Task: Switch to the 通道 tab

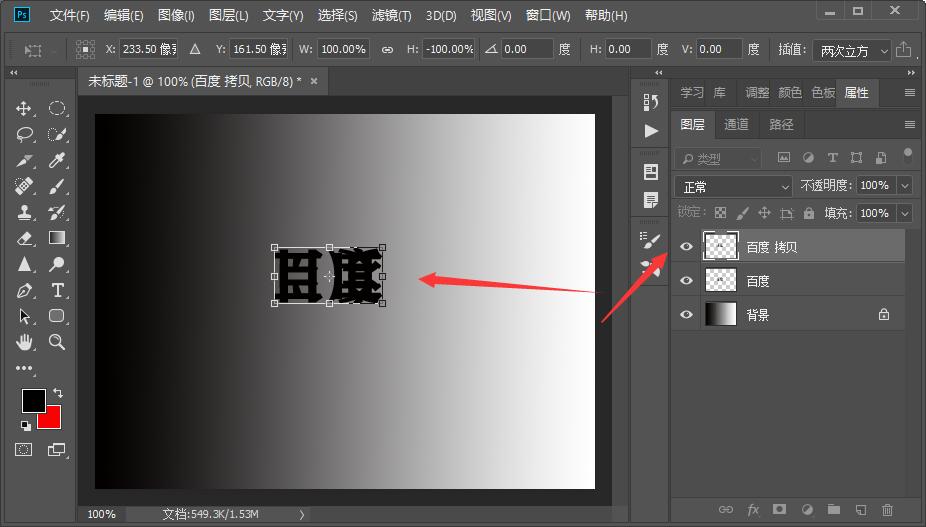Action: pyautogui.click(x=736, y=125)
